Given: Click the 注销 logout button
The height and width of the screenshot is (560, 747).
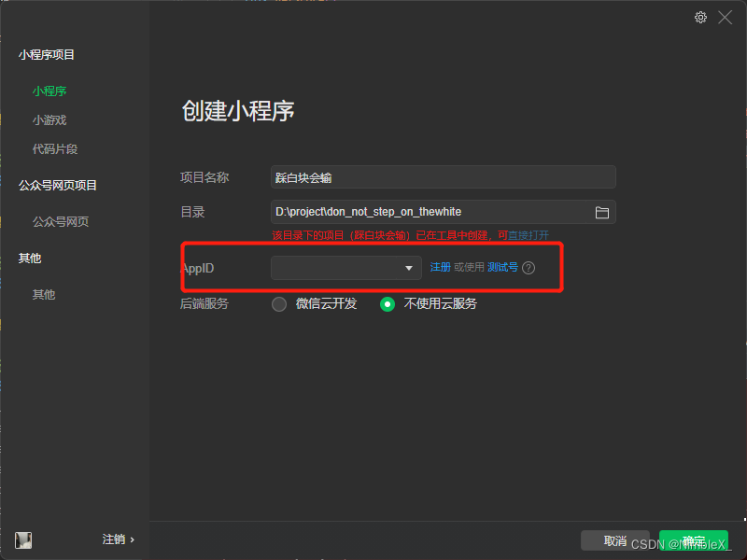Looking at the screenshot, I should [x=119, y=539].
